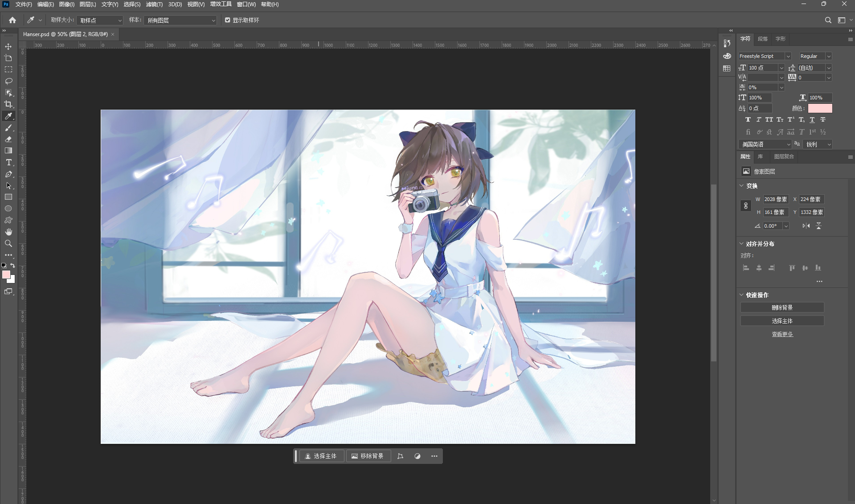855x504 pixels.
Task: Click the width W value field
Action: coord(776,199)
